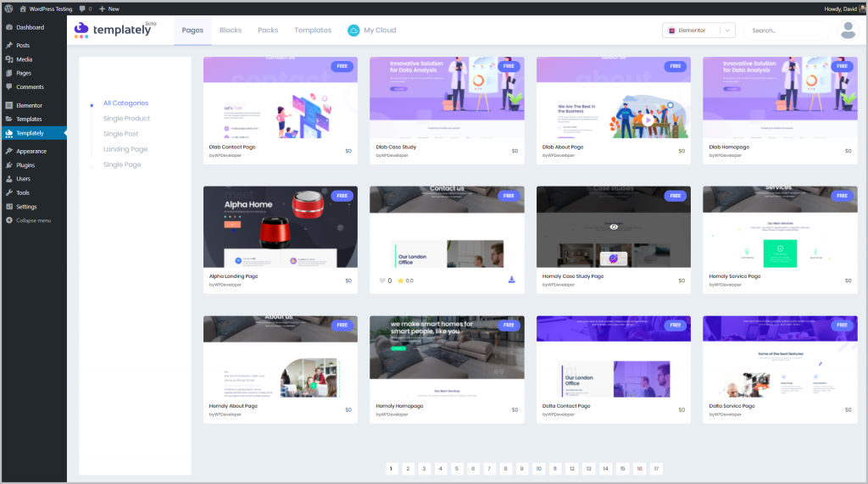Open the Dlab Case Study thumbnail

tap(447, 97)
